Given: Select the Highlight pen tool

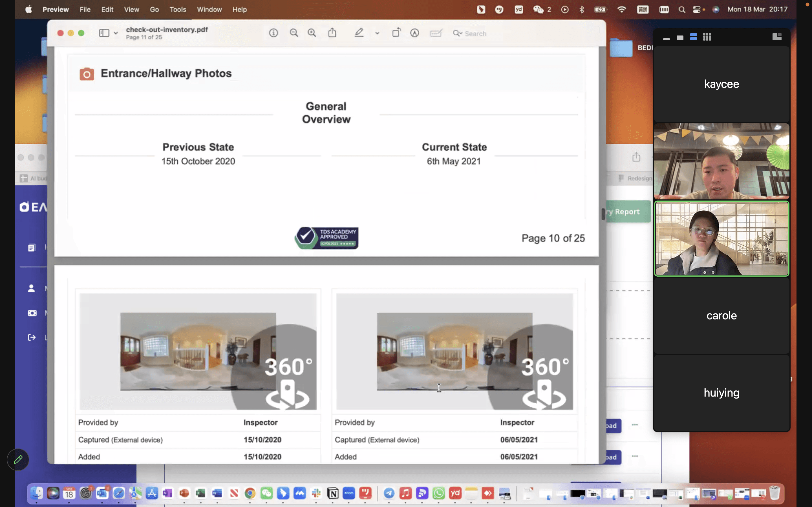Looking at the screenshot, I should pos(359,33).
